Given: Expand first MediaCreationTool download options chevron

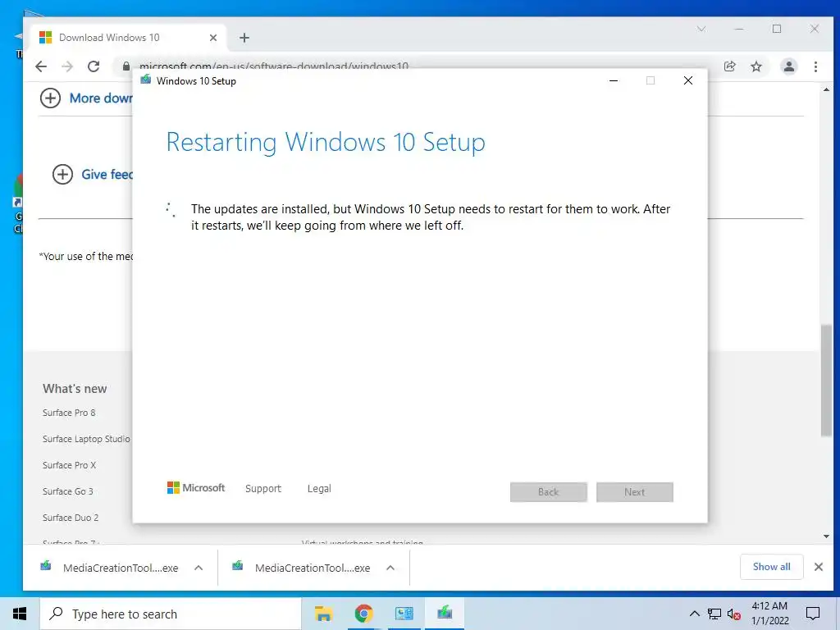Looking at the screenshot, I should (199, 568).
